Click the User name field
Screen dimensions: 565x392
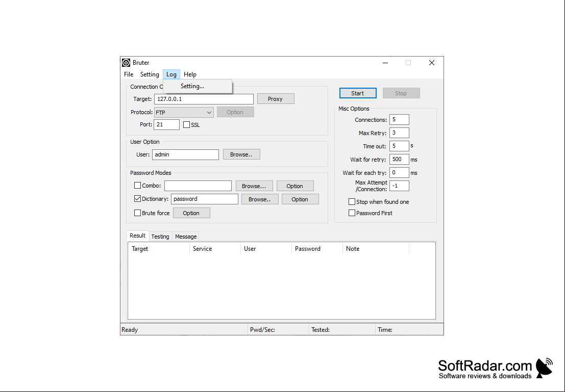(185, 154)
